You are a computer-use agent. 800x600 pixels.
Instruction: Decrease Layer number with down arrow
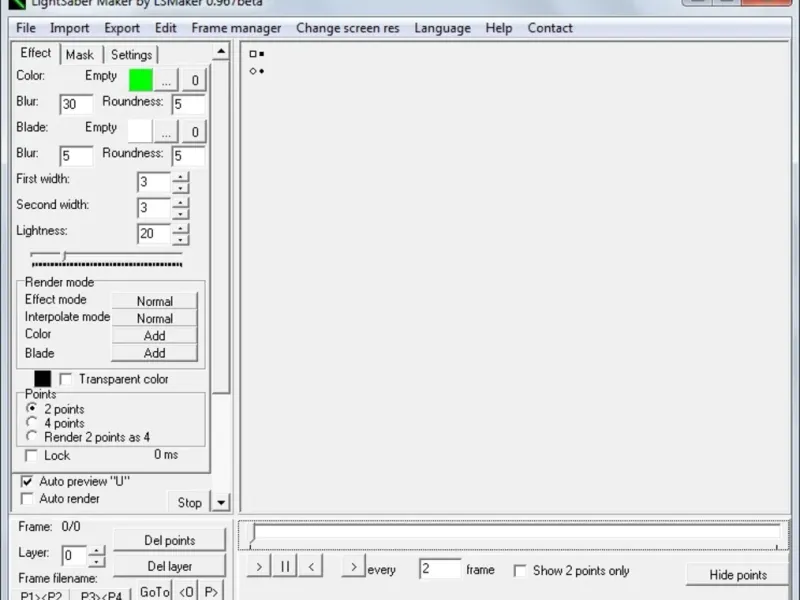point(96,561)
